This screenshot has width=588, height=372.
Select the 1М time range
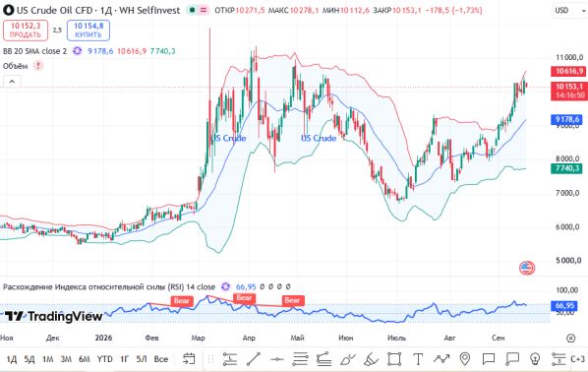[x=47, y=359]
